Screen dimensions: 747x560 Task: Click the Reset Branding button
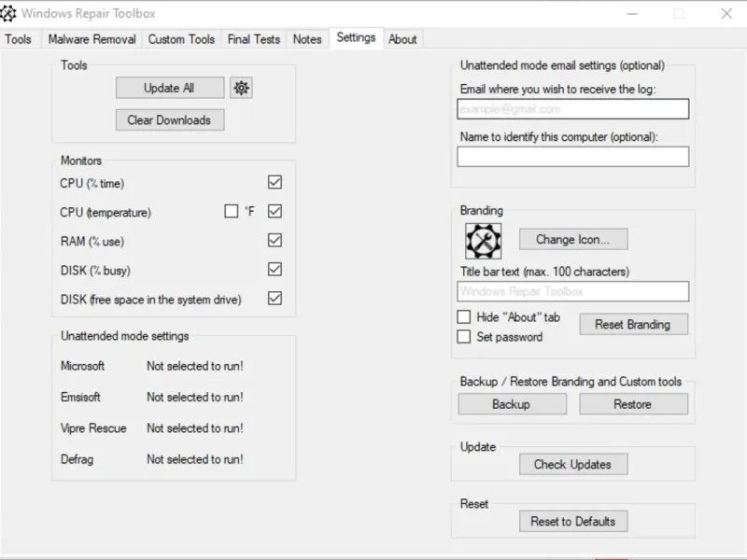[633, 325]
